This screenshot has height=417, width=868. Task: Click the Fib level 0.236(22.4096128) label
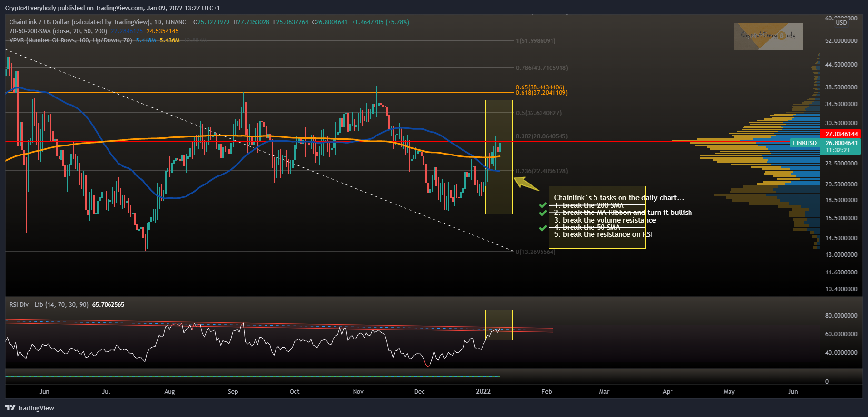[542, 171]
